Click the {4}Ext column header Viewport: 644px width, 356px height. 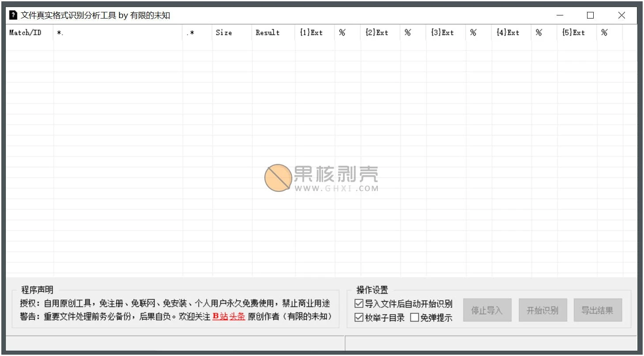point(511,33)
